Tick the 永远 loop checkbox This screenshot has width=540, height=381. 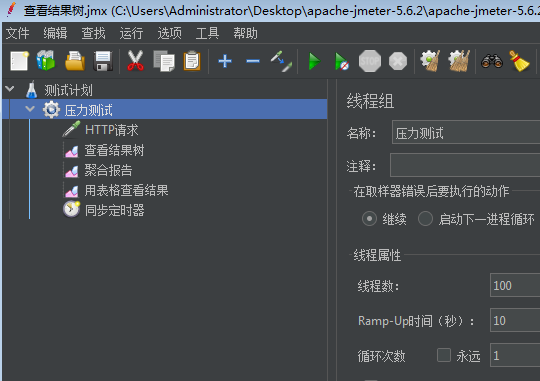[x=444, y=355]
